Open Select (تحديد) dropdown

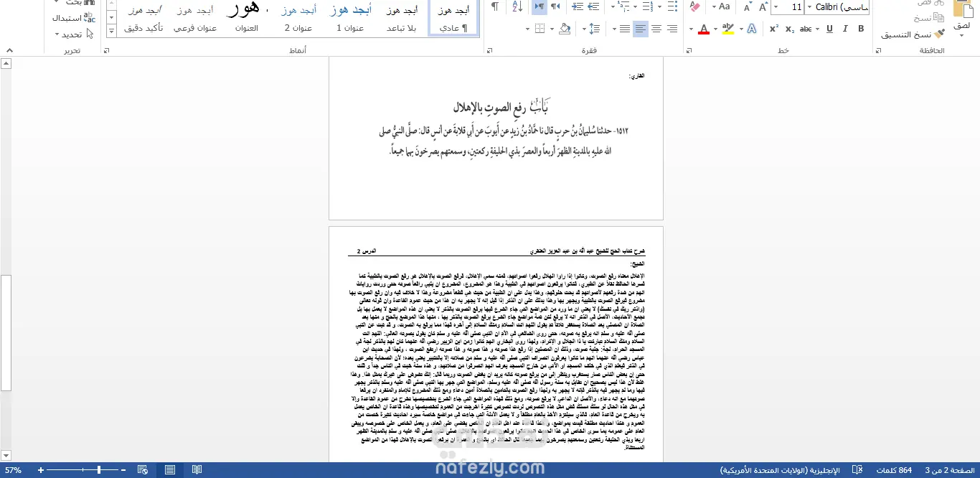pos(73,34)
